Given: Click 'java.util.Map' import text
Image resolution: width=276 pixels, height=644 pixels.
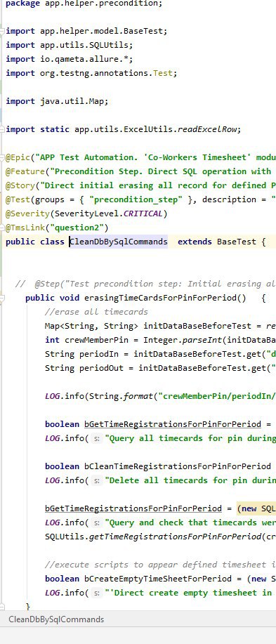Looking at the screenshot, I should click(x=72, y=101).
